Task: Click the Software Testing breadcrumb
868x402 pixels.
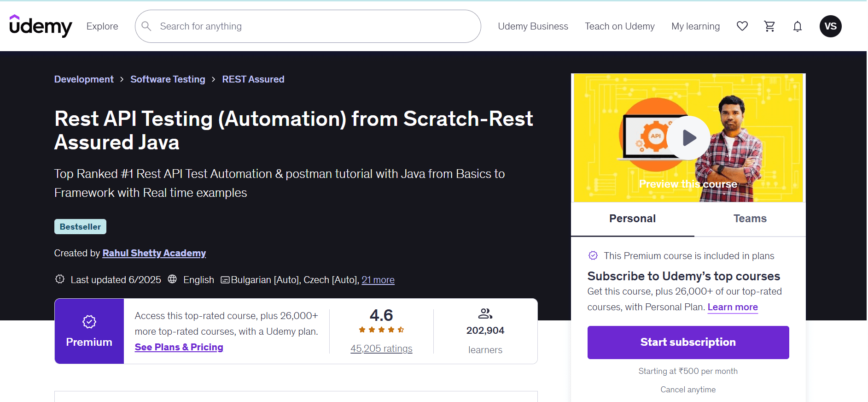Action: tap(168, 79)
